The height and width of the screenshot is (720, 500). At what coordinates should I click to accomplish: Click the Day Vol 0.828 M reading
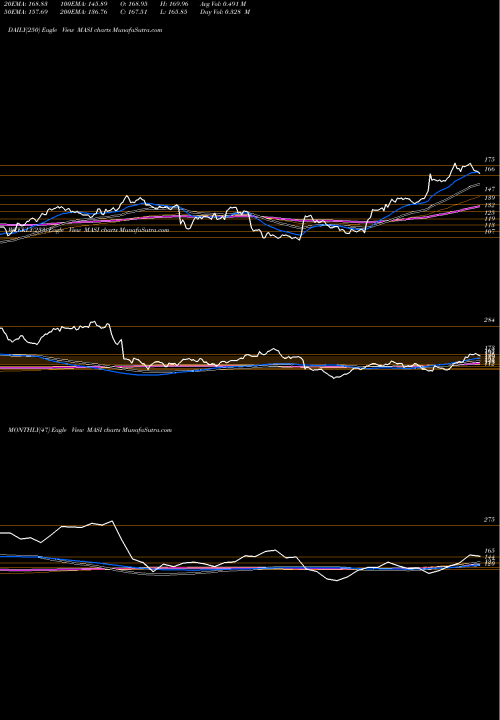[x=225, y=12]
